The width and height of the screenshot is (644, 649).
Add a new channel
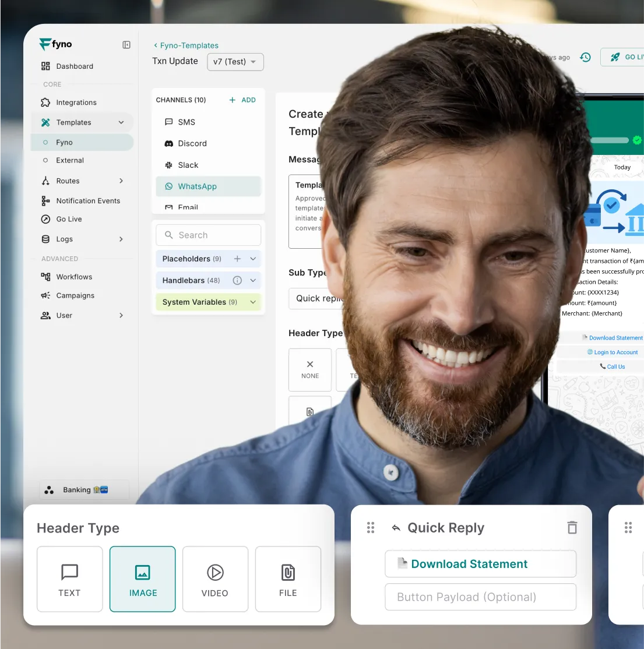pyautogui.click(x=242, y=100)
